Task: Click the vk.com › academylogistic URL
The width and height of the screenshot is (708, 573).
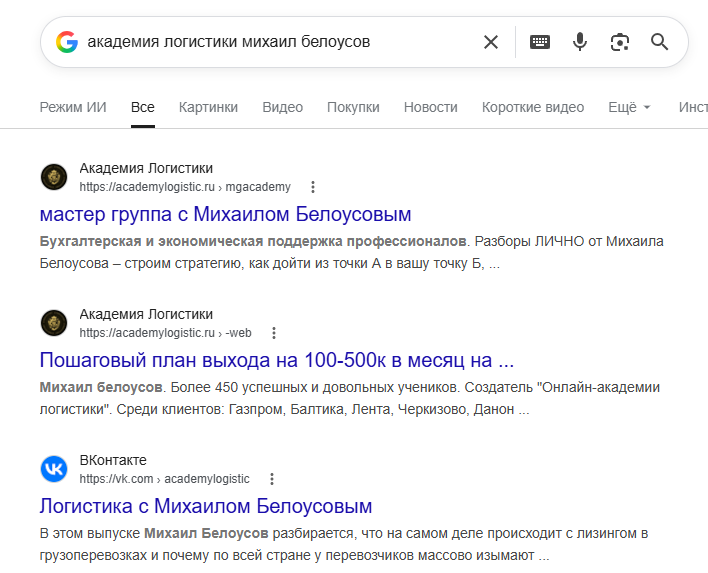Action: coord(164,479)
